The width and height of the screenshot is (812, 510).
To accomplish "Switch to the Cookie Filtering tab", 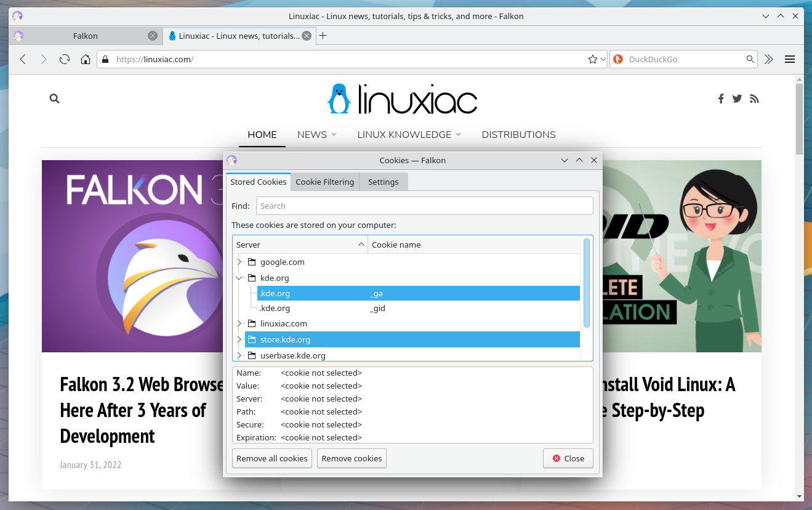I will tap(325, 182).
